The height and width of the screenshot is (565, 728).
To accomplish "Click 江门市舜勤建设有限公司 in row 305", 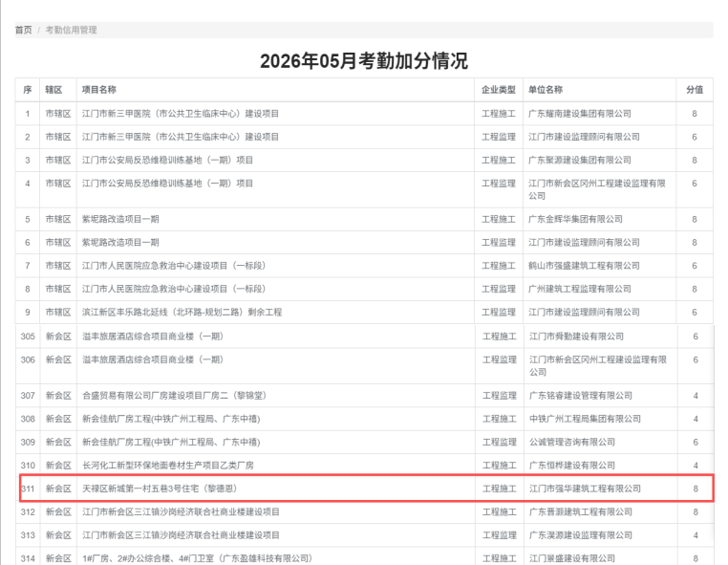I will [x=576, y=336].
